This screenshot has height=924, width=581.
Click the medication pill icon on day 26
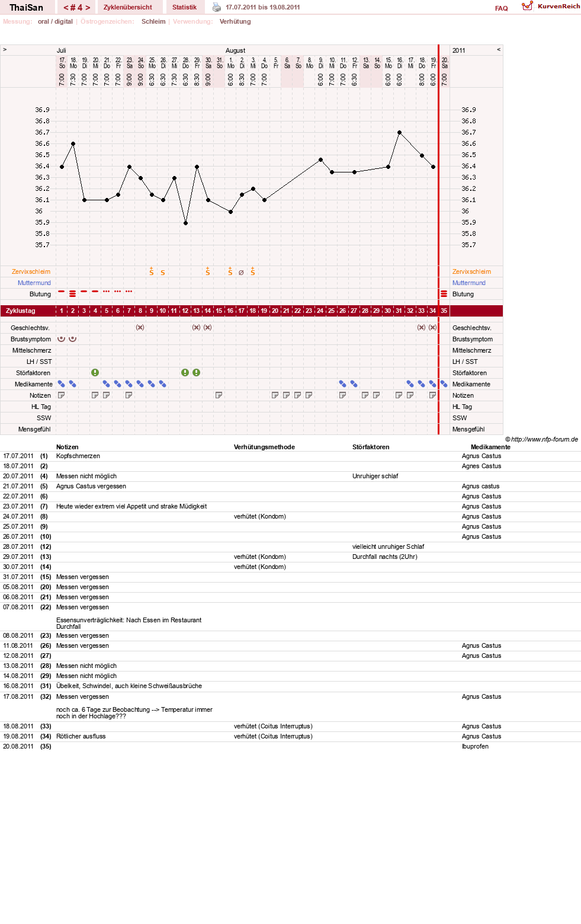point(343,384)
